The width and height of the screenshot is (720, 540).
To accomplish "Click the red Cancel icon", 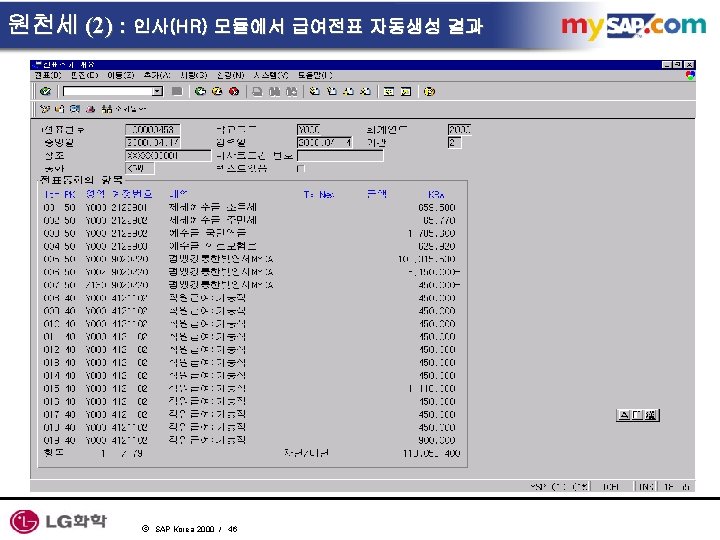I will [x=234, y=91].
